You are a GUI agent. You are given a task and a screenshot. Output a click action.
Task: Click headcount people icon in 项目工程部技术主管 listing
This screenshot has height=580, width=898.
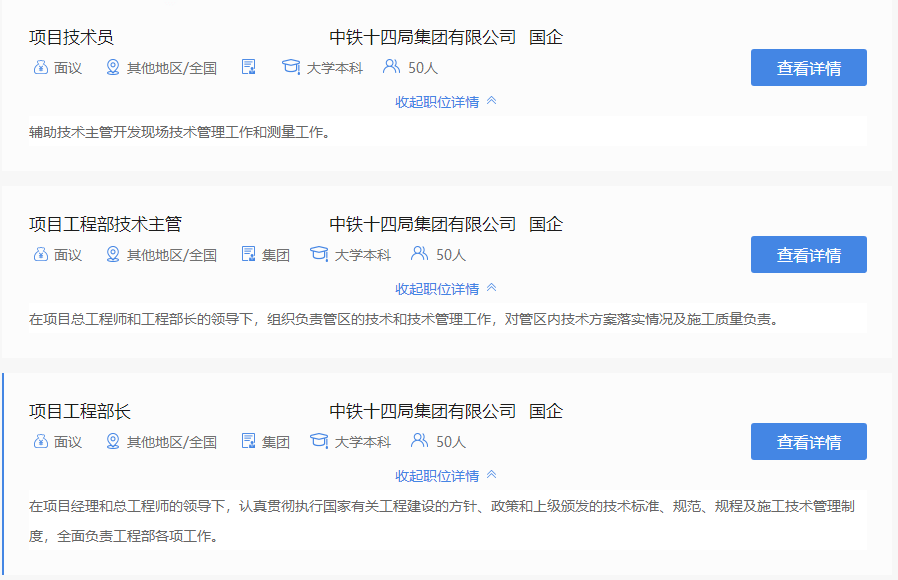pyautogui.click(x=419, y=255)
